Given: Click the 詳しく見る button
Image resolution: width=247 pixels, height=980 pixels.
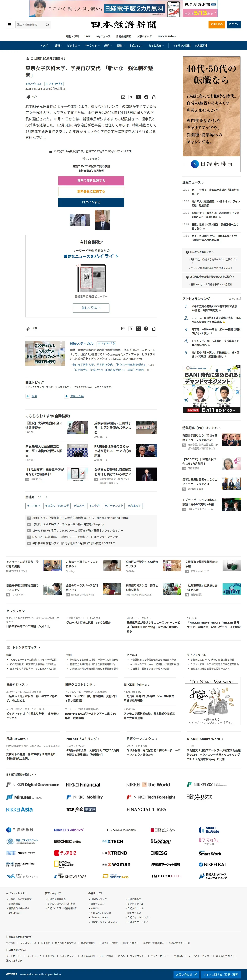Looking at the screenshot, I should tap(91, 308).
